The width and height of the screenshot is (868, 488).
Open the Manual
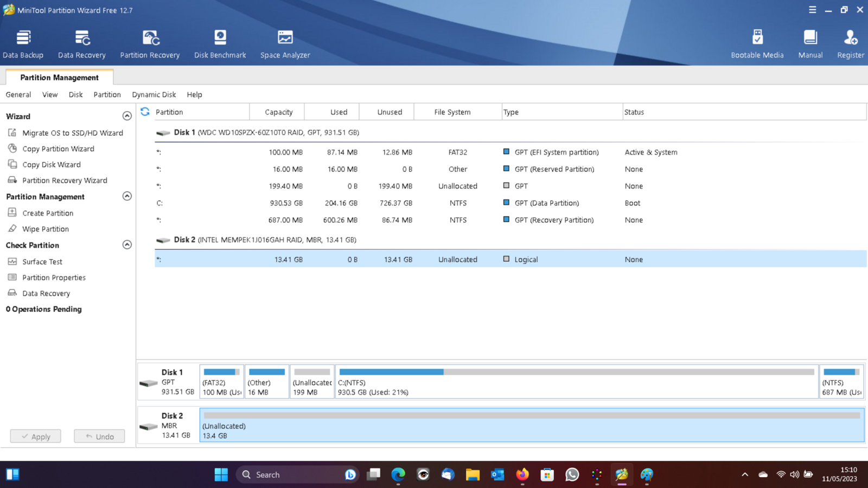pos(810,43)
